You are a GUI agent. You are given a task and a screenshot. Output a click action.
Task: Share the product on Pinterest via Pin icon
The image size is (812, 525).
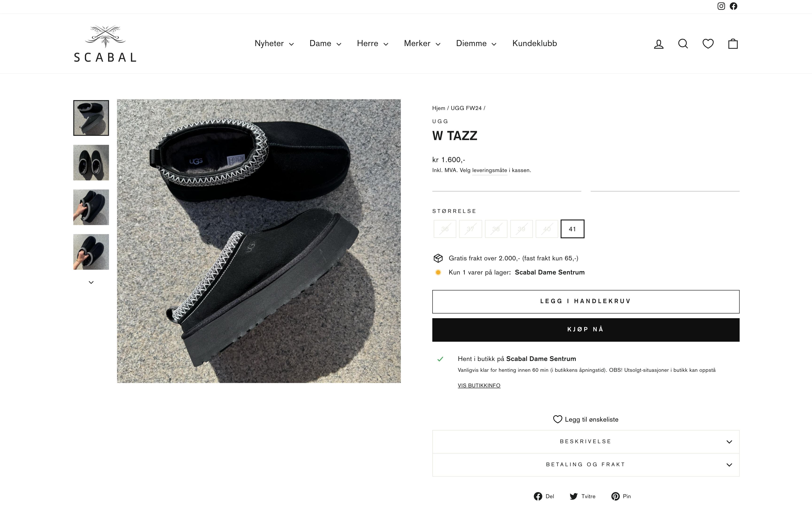click(621, 496)
